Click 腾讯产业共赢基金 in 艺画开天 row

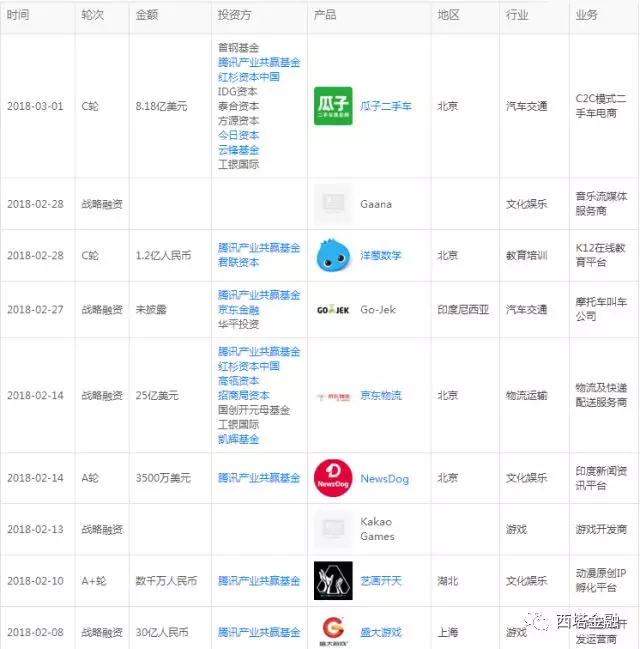coord(259,581)
